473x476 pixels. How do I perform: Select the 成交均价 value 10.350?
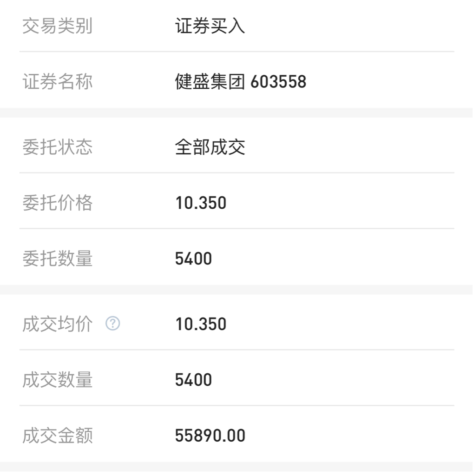[201, 324]
